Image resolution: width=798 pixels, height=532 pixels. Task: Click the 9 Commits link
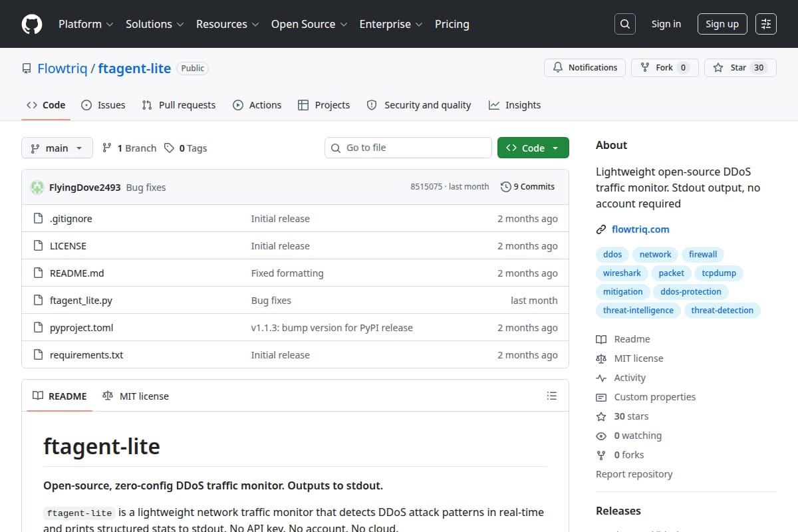click(527, 187)
